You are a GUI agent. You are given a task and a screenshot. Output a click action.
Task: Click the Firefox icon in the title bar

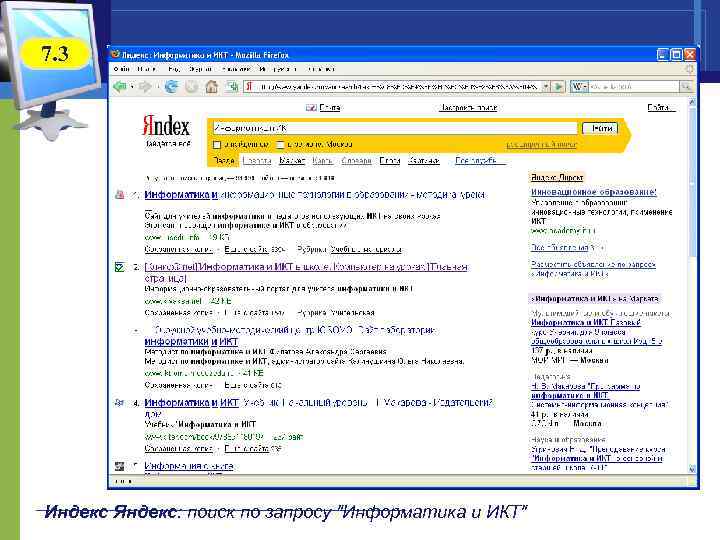click(115, 55)
